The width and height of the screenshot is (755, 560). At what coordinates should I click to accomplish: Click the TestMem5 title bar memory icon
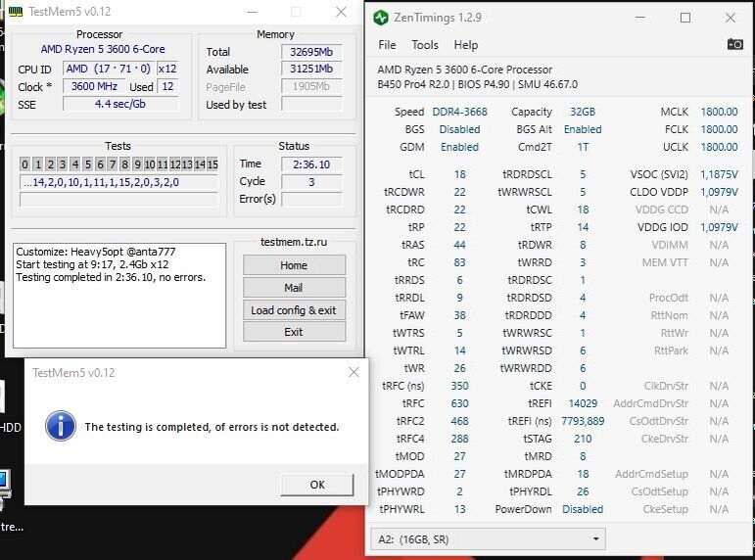(16, 12)
